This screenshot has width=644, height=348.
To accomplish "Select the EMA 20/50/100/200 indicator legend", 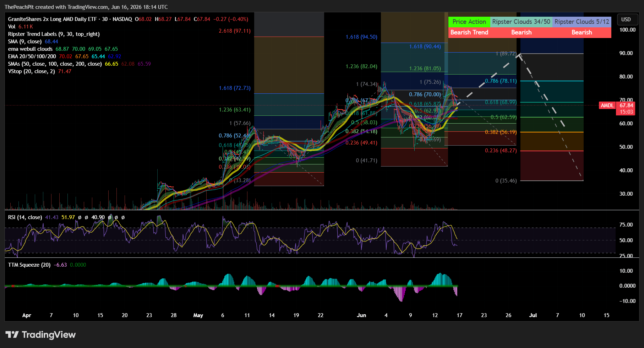I will tap(65, 56).
